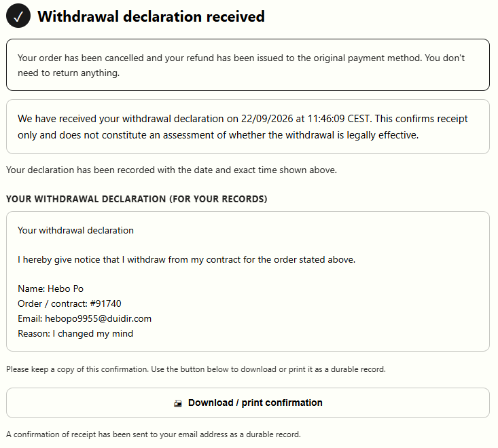Viewport: 498px width, 448px height.
Task: Click the Reason: I changed my mind line
Action: pyautogui.click(x=75, y=334)
